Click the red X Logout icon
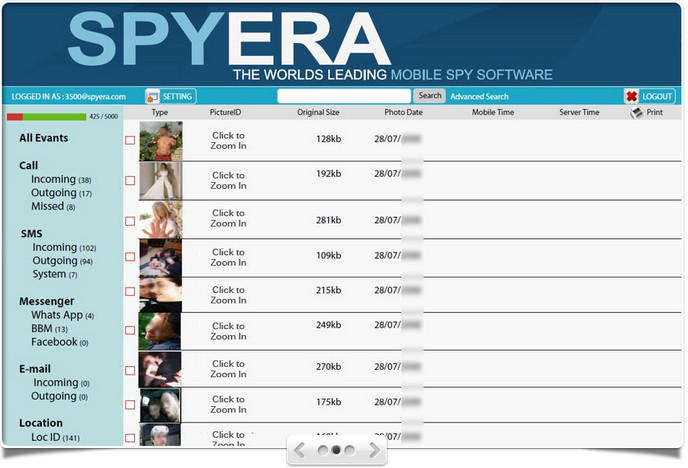The width and height of the screenshot is (688, 468). [631, 96]
